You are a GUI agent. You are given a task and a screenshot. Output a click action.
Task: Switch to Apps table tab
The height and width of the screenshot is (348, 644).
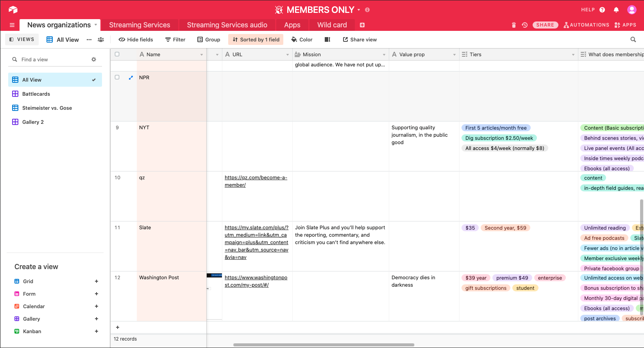pyautogui.click(x=292, y=25)
